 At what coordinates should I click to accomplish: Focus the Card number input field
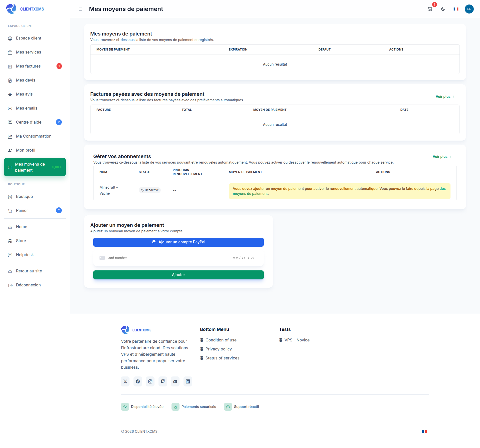point(165,258)
